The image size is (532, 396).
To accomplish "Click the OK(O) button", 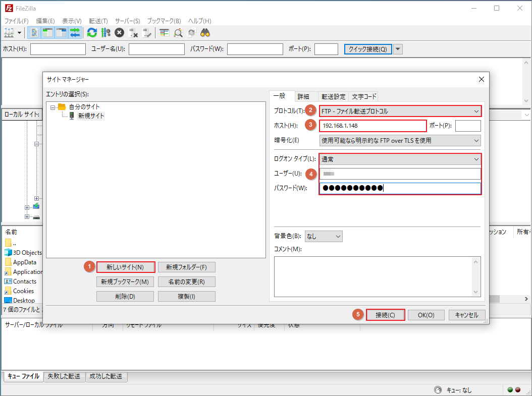I will pyautogui.click(x=426, y=315).
